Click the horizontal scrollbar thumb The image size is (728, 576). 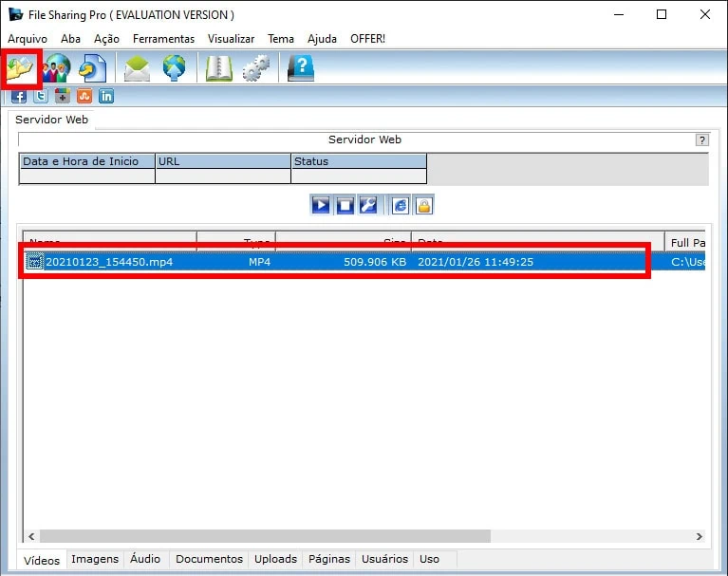pos(265,536)
